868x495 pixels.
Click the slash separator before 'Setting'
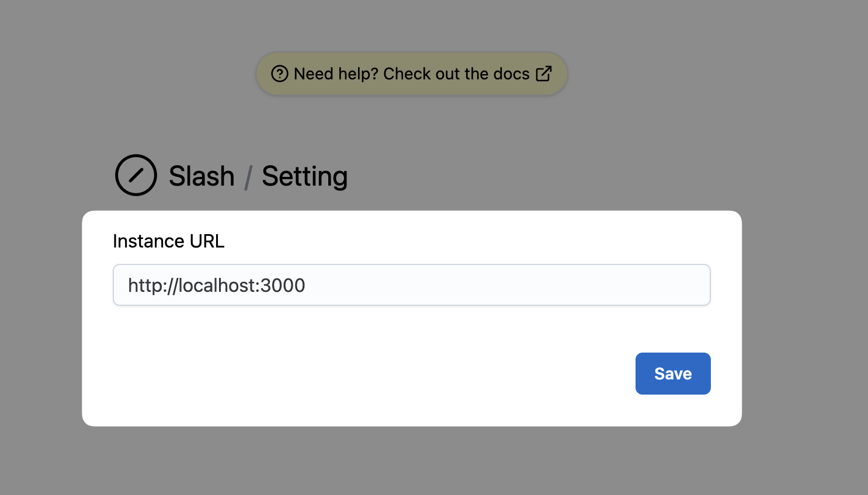[248, 177]
